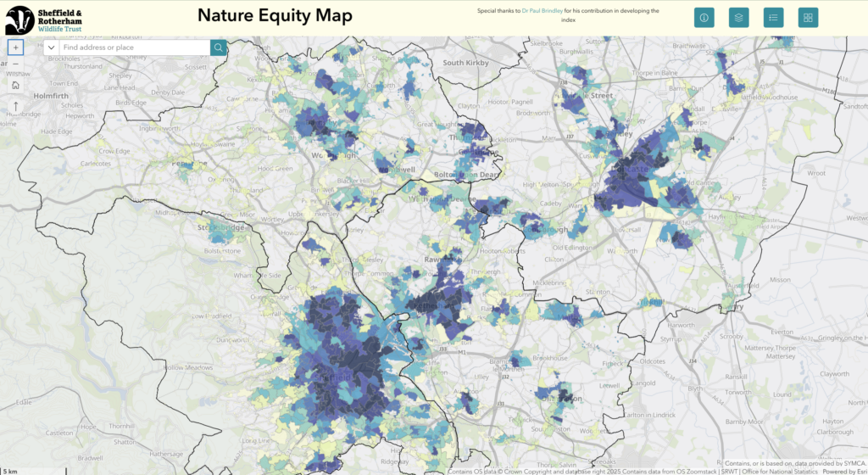Click the South Kirkby map label
The width and height of the screenshot is (868, 475).
click(465, 63)
